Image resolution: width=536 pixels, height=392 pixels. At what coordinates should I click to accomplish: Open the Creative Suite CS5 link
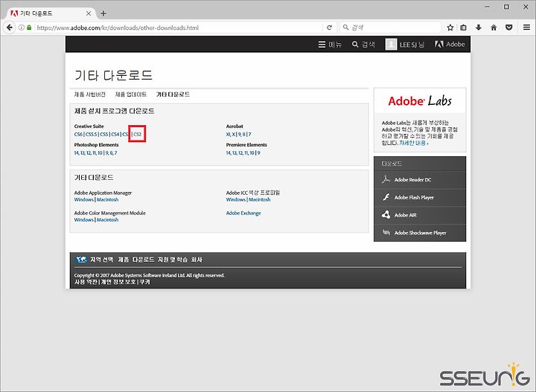103,134
